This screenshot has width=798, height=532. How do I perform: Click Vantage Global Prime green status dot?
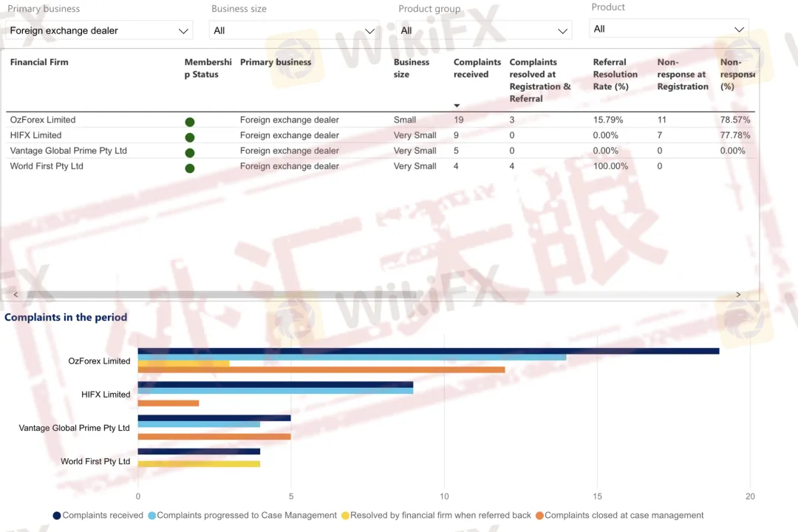(x=190, y=153)
